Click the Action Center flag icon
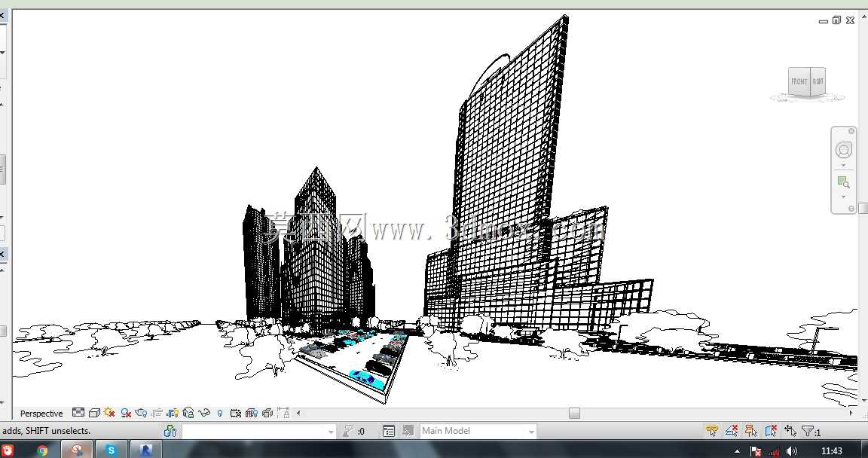 [x=756, y=451]
